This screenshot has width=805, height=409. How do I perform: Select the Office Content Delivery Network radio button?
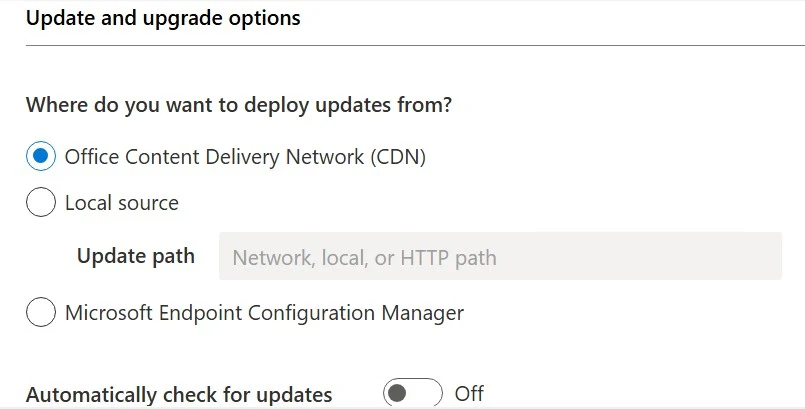(41, 157)
